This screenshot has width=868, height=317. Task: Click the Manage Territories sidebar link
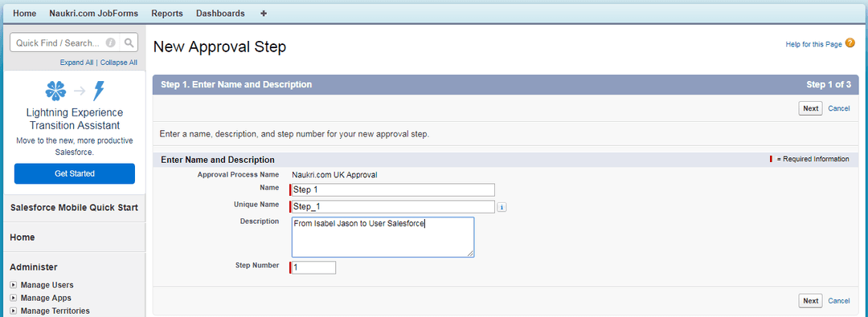(55, 311)
